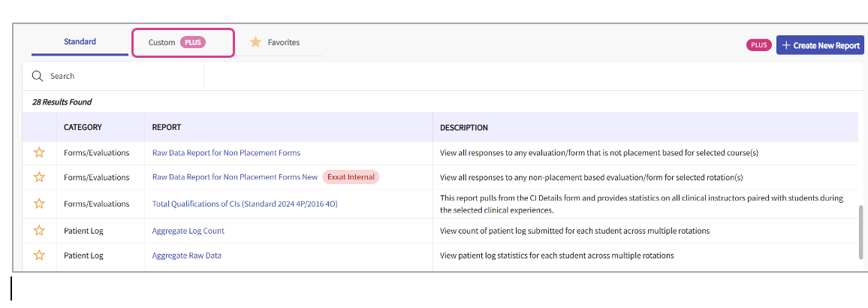Star the Raw Data Report Non Placement Forms New
868x308 pixels.
tap(39, 177)
